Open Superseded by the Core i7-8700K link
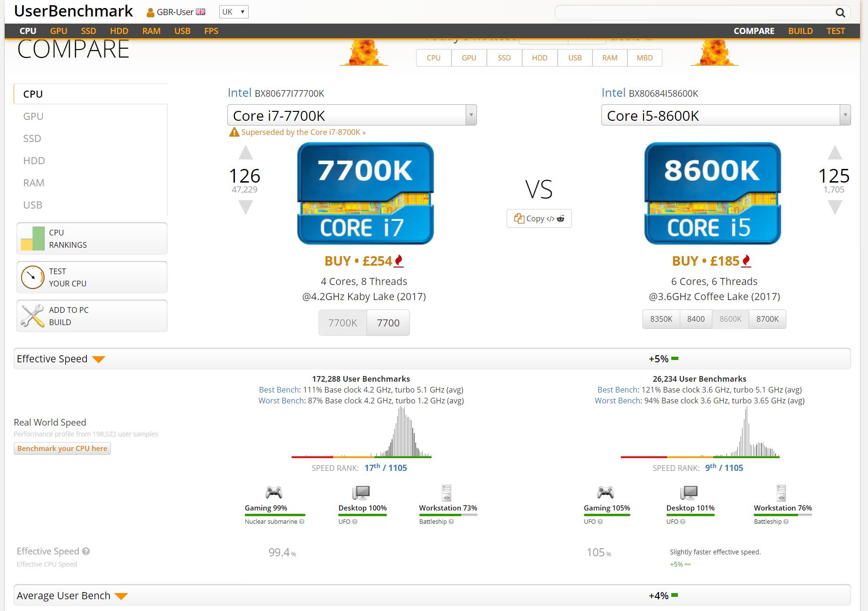Image resolution: width=868 pixels, height=611 pixels. point(303,132)
